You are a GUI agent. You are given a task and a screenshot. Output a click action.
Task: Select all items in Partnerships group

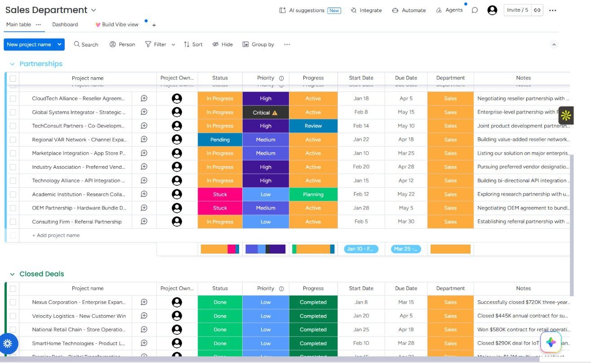point(13,78)
